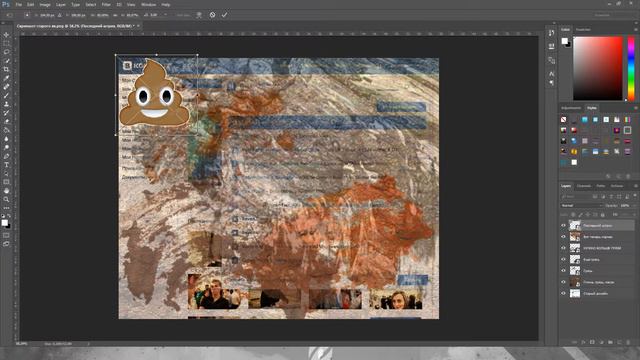Toggle relative positioning triangle in options bar

60,15
